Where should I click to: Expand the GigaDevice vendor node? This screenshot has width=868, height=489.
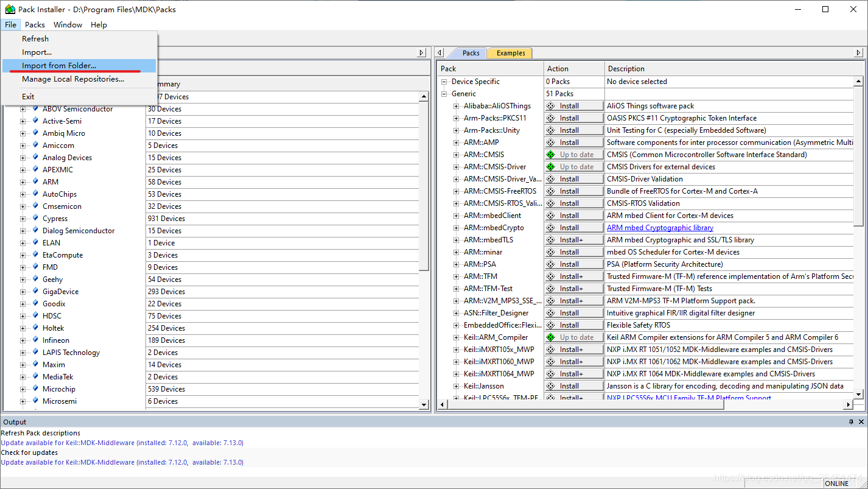coord(23,292)
